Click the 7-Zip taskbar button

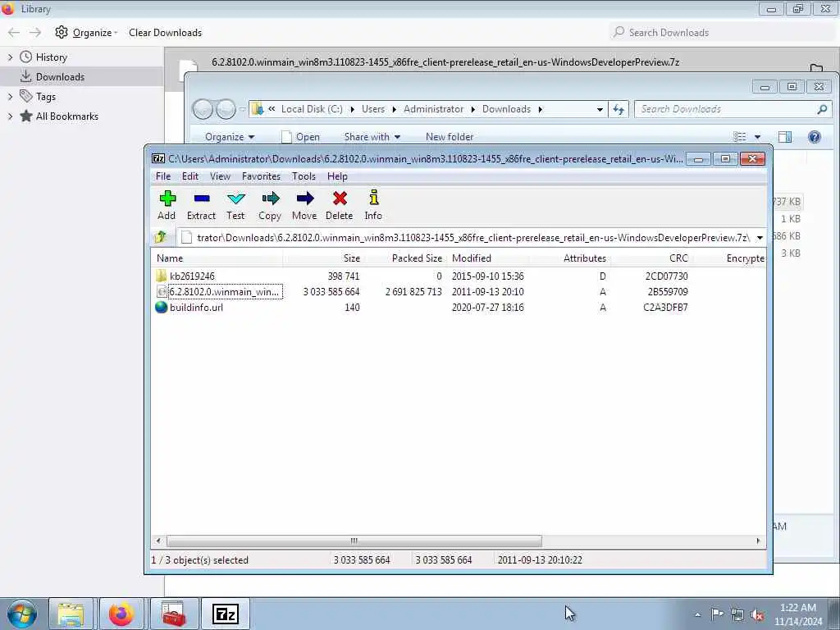coord(225,614)
